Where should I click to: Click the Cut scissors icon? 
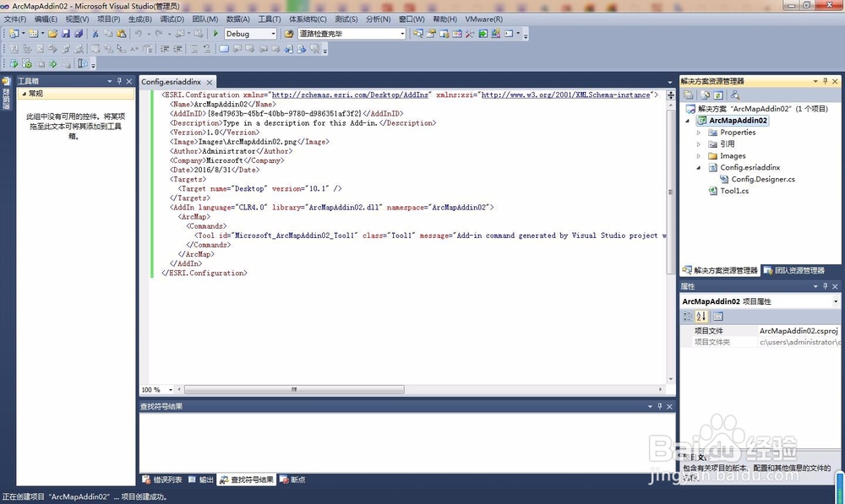click(x=95, y=34)
